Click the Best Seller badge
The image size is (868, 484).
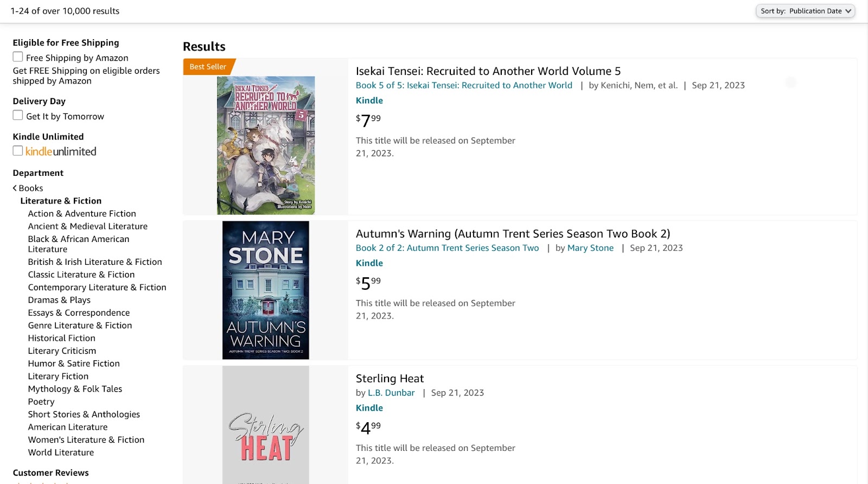[x=208, y=67]
